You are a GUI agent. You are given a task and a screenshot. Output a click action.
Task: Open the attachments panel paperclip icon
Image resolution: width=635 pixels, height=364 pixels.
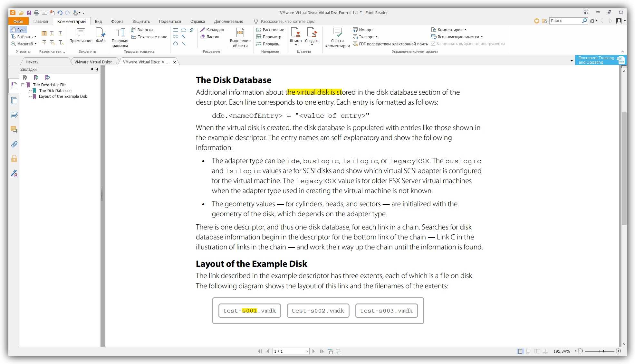pos(14,144)
